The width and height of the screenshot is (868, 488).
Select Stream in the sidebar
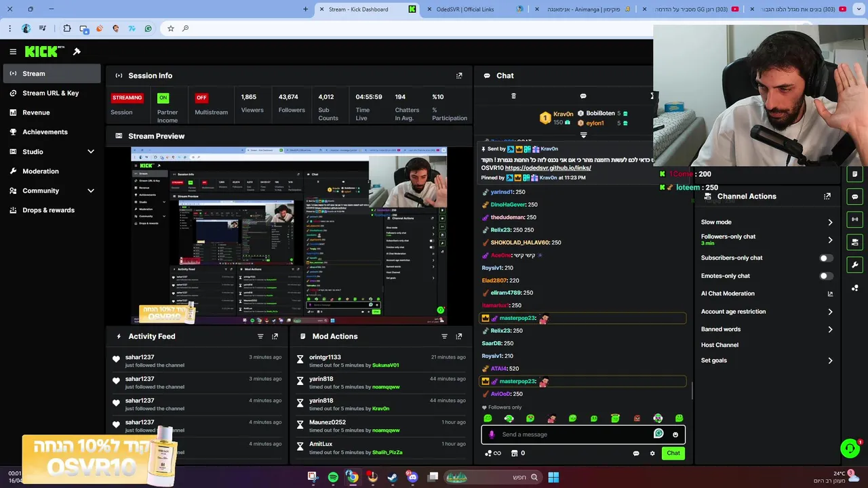[x=52, y=73]
